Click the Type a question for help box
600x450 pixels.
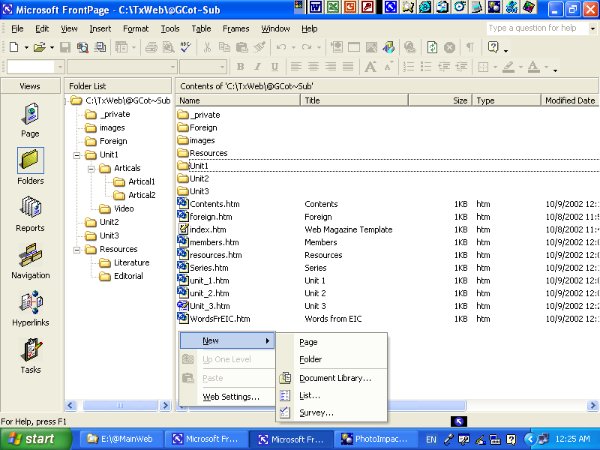[x=537, y=28]
